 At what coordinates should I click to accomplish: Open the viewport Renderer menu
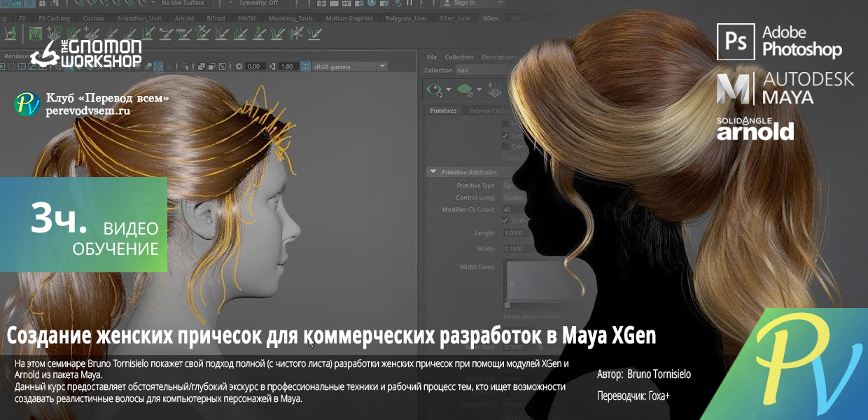pos(20,55)
